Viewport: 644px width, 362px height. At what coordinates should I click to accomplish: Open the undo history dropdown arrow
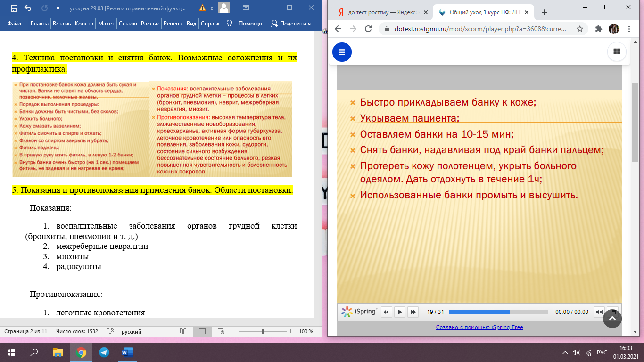point(35,8)
